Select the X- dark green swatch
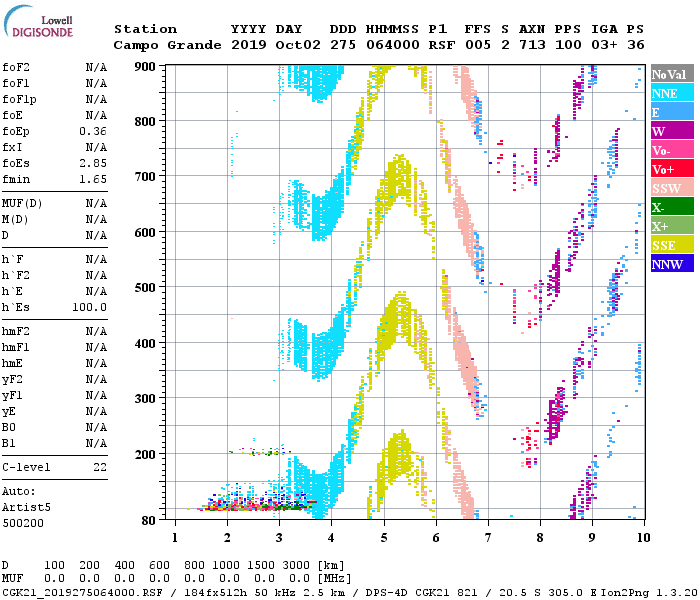The width and height of the screenshot is (700, 600). pos(672,207)
